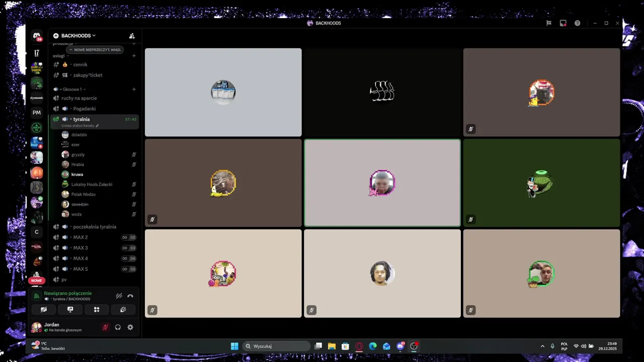Open the dark green hat avatar tile
Viewport: 644px width, 362px height.
tap(541, 183)
